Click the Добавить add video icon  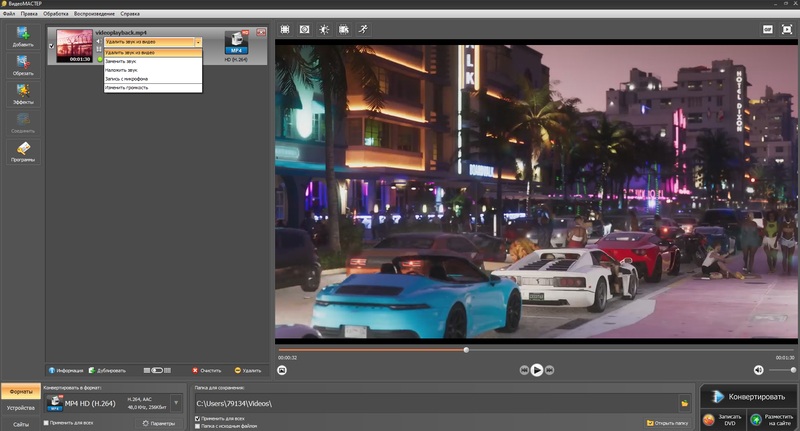coord(23,36)
